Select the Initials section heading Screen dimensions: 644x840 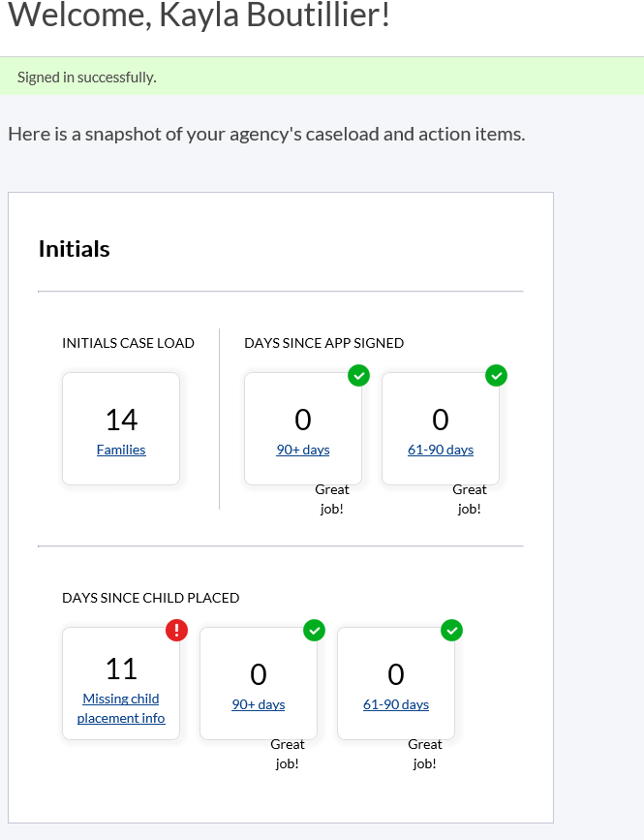tap(74, 248)
